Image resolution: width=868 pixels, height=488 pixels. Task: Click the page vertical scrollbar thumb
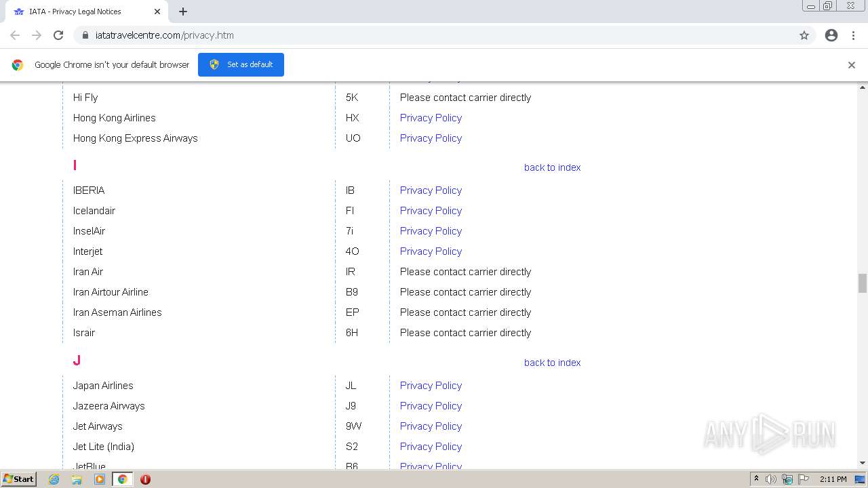863,283
